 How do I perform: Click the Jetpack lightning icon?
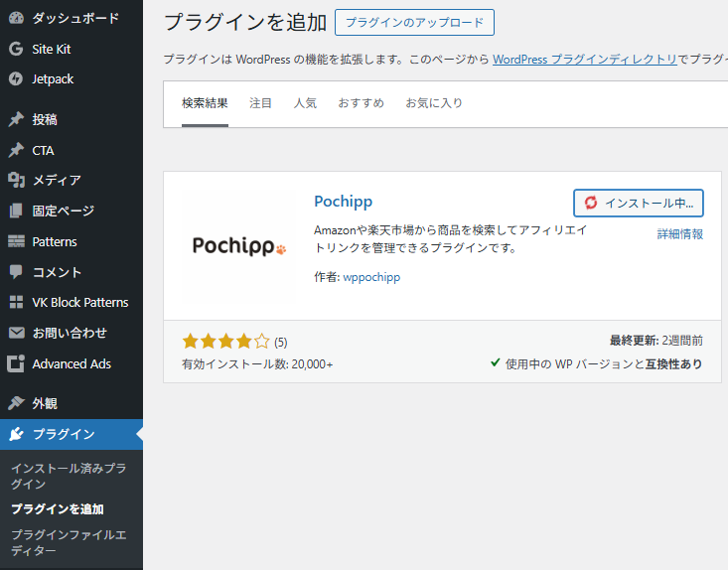point(16,79)
